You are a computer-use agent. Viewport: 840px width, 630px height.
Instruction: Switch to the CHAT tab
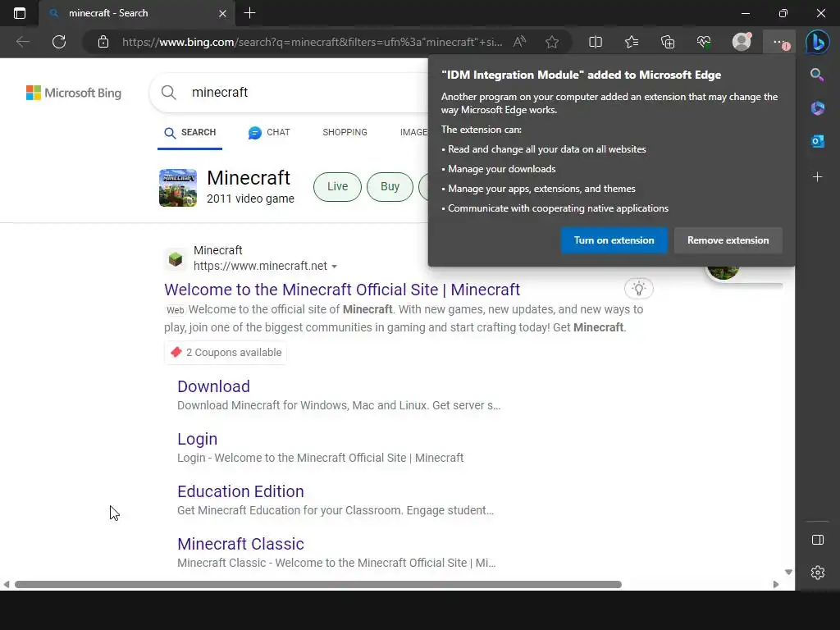point(269,132)
